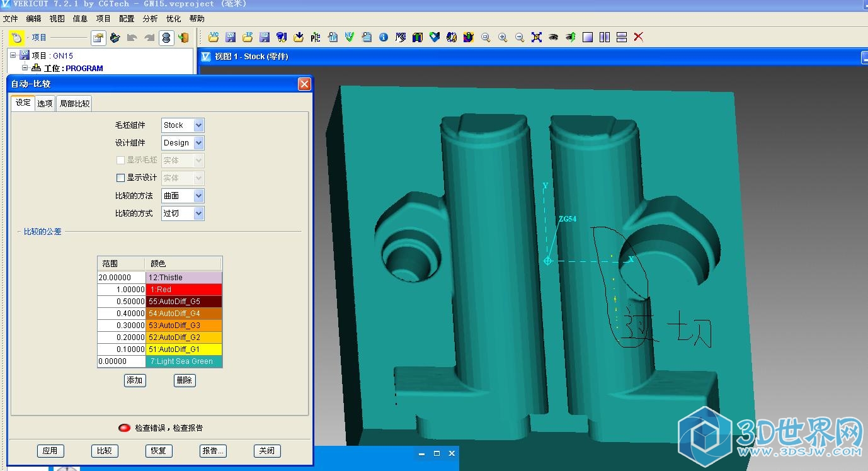The height and width of the screenshot is (471, 868).
Task: Save in-process IP file icon
Action: [x=265, y=37]
